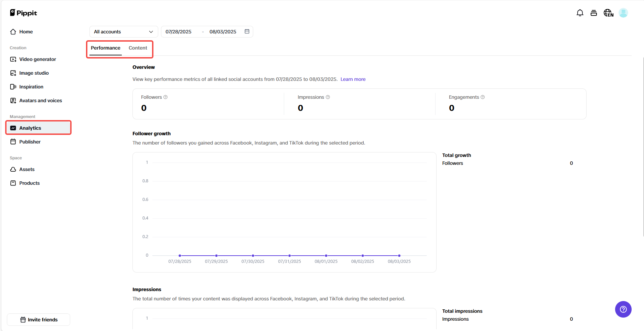Open the date range calendar picker
Viewport: 644px width, 331px height.
(x=247, y=31)
